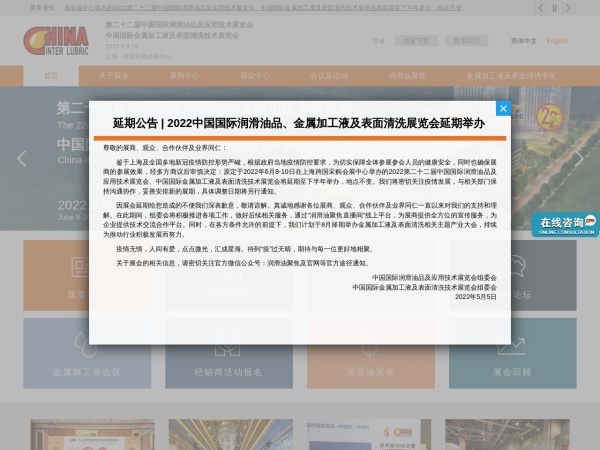Switch language to English
The width and height of the screenshot is (600, 450).
click(557, 41)
